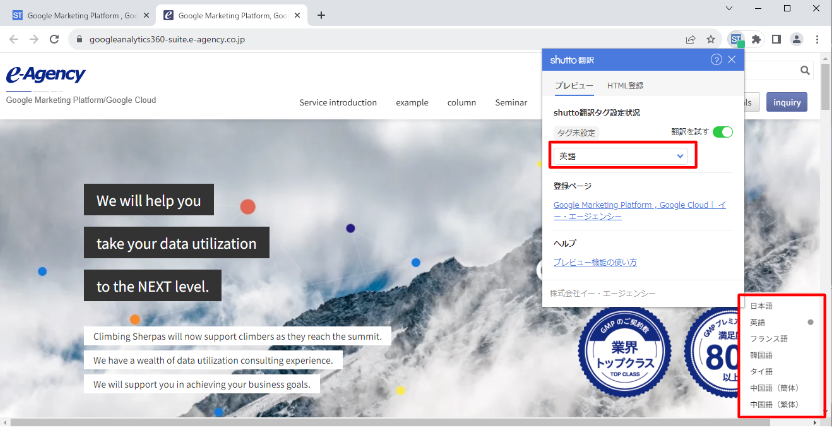Open the Chrome tab search chevron
832x428 pixels.
[729, 8]
